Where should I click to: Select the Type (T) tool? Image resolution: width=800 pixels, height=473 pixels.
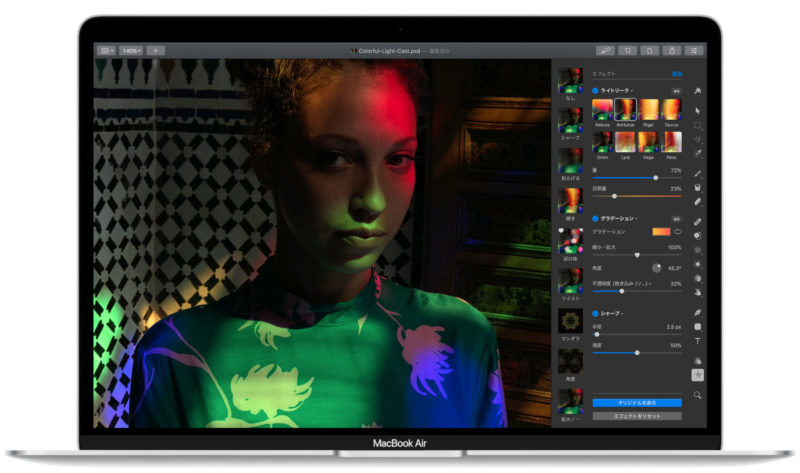tap(697, 341)
